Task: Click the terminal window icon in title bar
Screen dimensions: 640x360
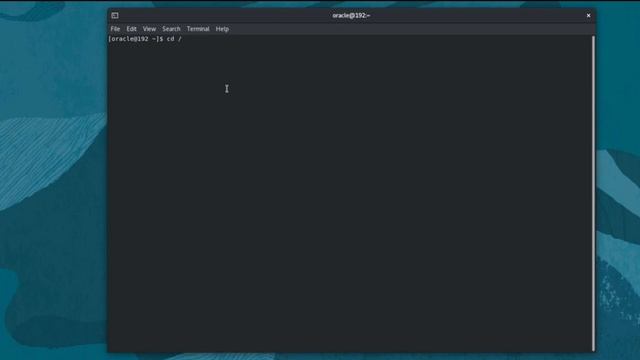Action: (115, 16)
